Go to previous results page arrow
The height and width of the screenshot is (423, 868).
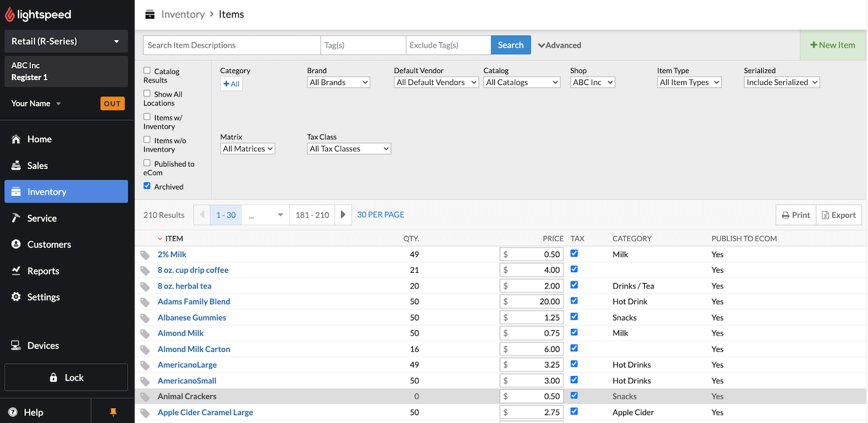[201, 215]
